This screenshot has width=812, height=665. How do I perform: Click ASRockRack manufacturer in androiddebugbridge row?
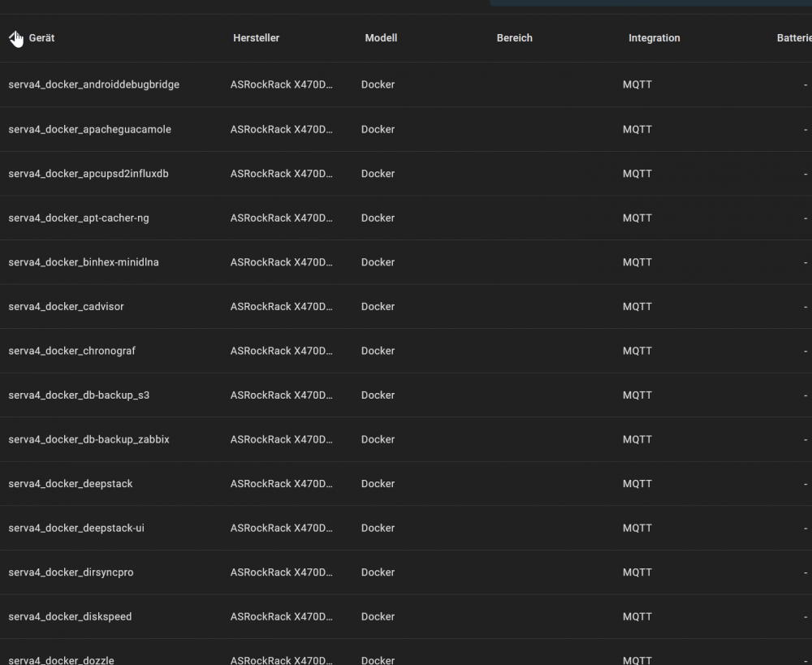[281, 84]
